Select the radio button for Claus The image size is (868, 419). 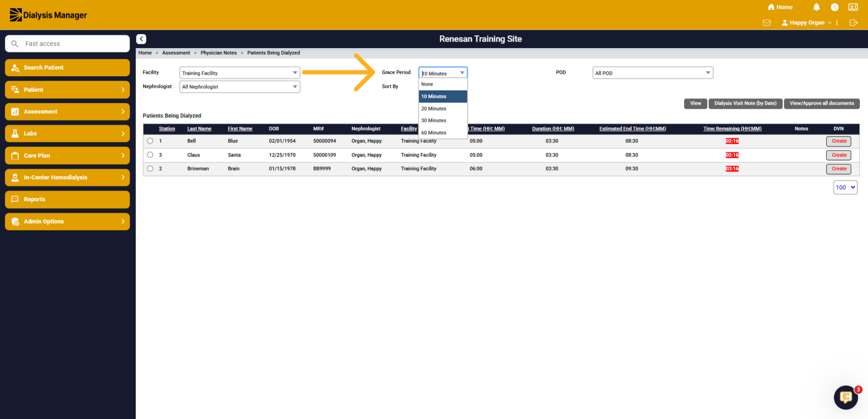pyautogui.click(x=150, y=155)
